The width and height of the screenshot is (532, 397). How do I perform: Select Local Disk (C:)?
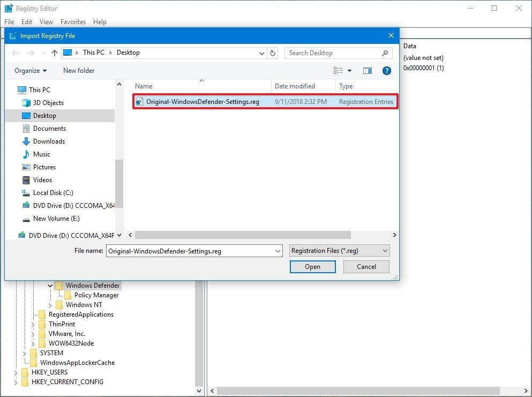click(53, 193)
